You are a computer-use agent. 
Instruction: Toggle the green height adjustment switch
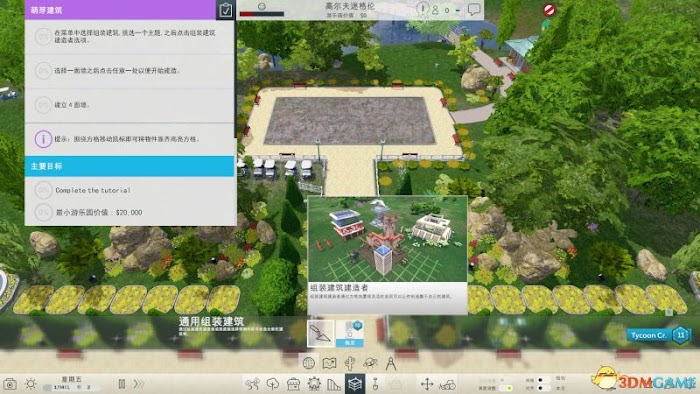[x=507, y=388]
